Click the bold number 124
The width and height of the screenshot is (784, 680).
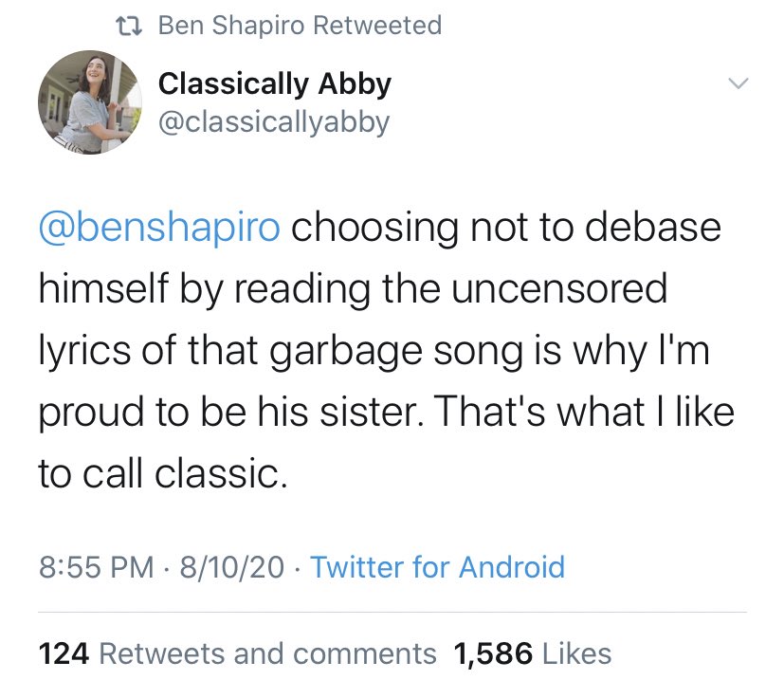click(64, 653)
